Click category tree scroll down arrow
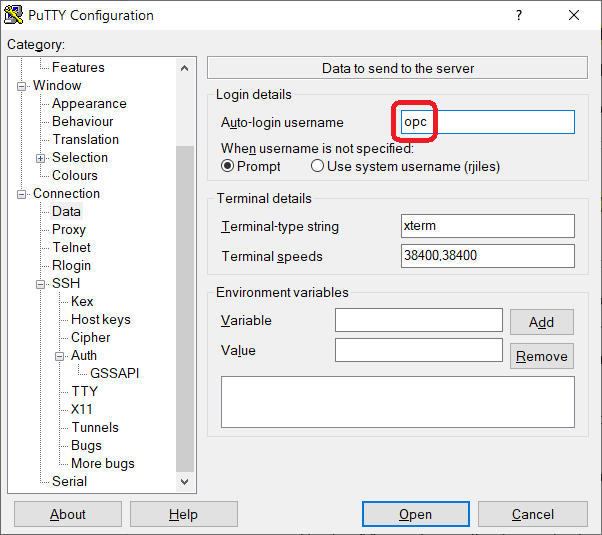Viewport: 602px width, 535px height. pyautogui.click(x=185, y=482)
